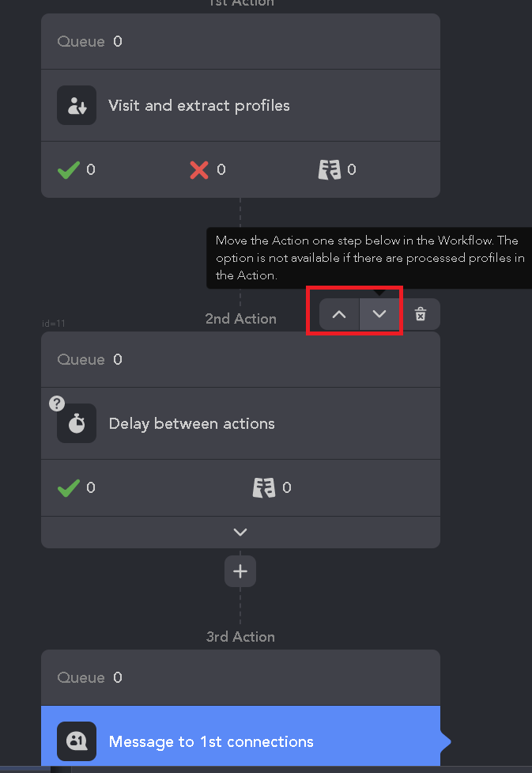The height and width of the screenshot is (773, 532).
Task: Click the stopwatch Delay between actions icon
Action: click(x=77, y=423)
